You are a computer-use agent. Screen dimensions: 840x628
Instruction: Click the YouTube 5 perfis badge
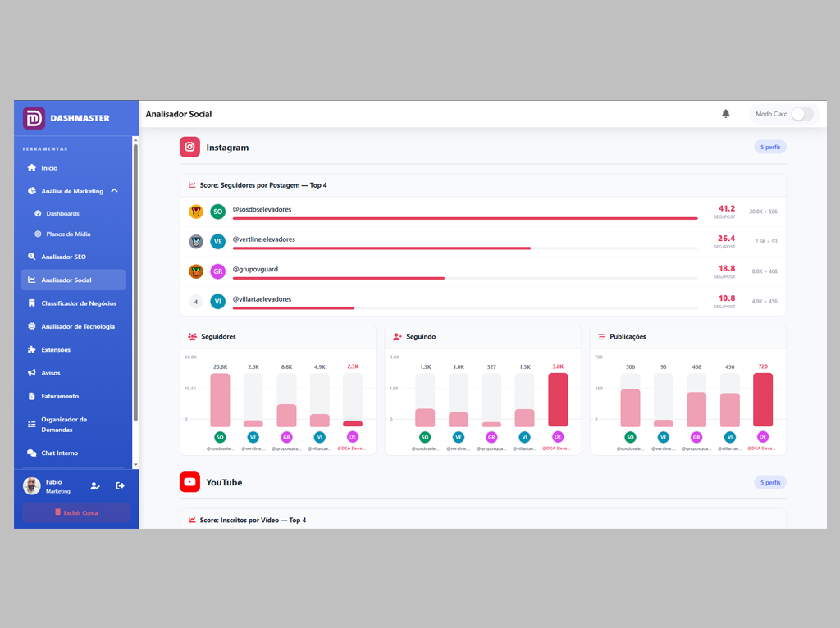[769, 482]
